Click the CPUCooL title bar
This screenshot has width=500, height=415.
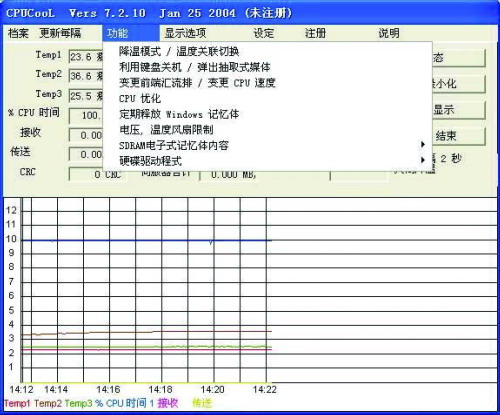tap(250, 13)
